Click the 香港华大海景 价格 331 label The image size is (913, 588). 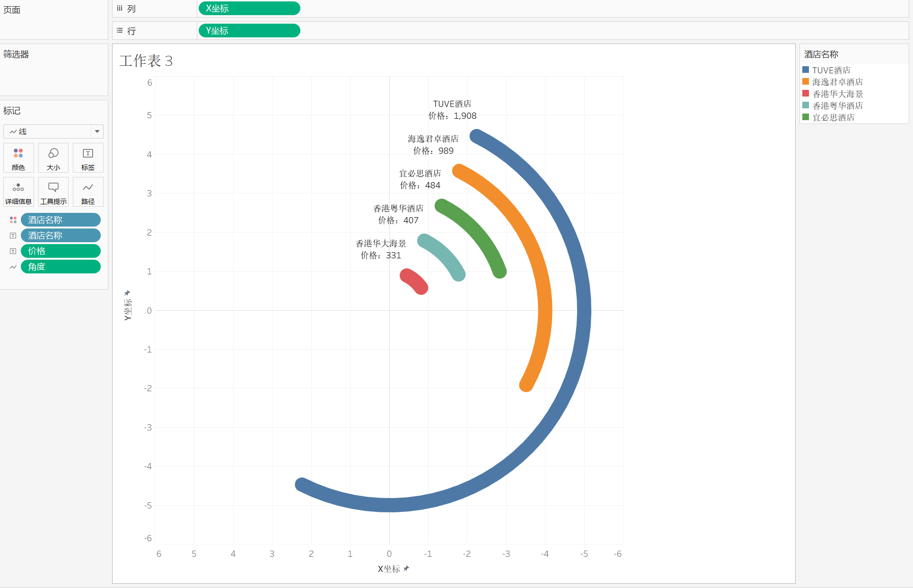(381, 249)
